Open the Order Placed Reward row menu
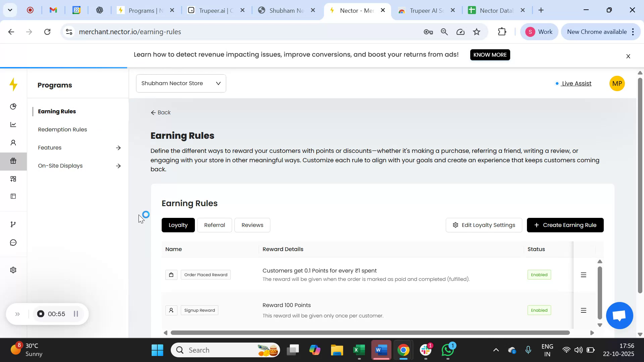Screen dimensions: 644x362 [583, 275]
